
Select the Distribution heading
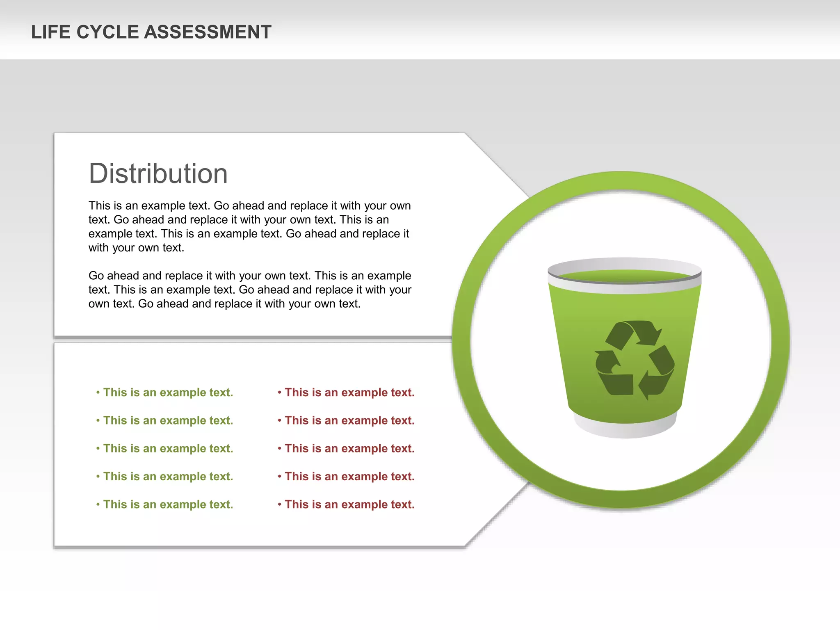[x=158, y=173]
